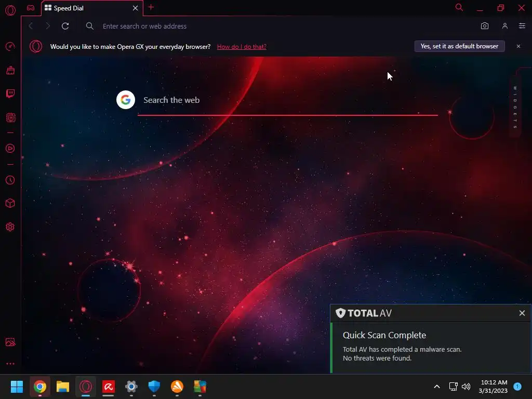532x399 pixels.
Task: Open Easy Setup sliders icon
Action: click(x=522, y=26)
